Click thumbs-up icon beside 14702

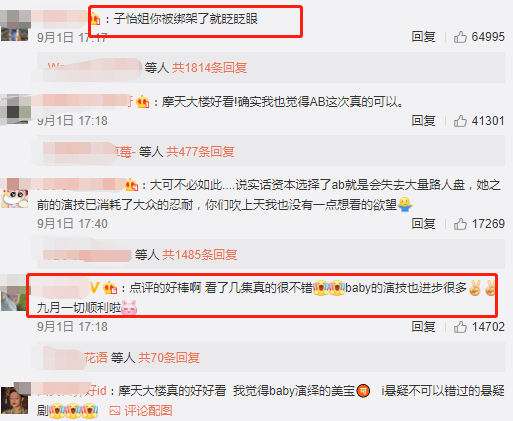[x=460, y=327]
